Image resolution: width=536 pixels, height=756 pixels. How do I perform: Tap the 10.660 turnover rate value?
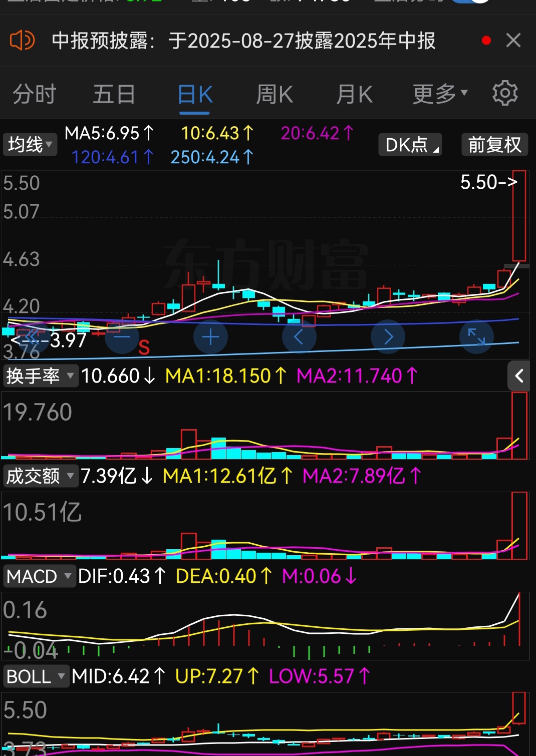pos(118,376)
